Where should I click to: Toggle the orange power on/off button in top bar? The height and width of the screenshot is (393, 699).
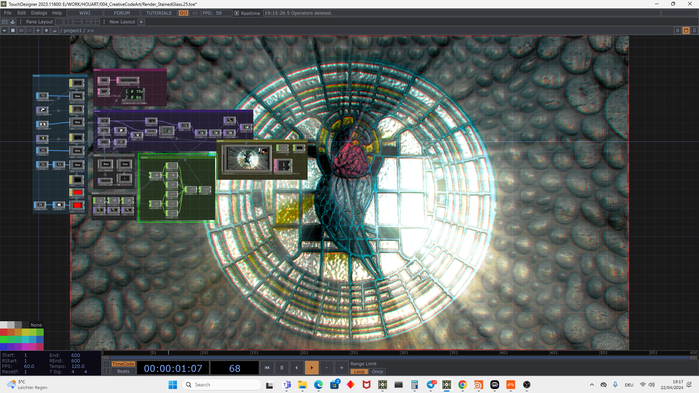183,13
